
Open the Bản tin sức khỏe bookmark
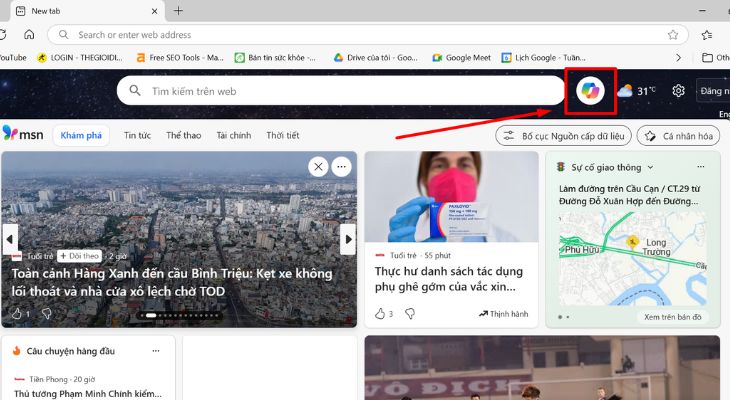point(275,58)
